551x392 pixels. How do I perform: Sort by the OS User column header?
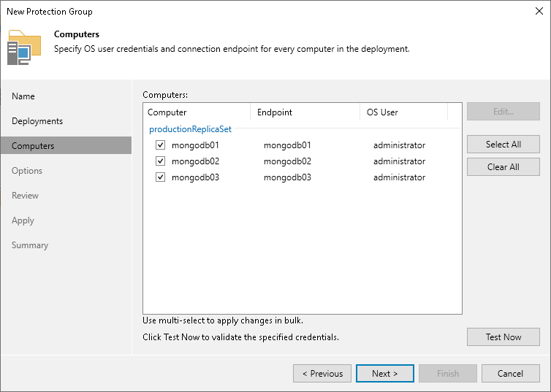(404, 112)
